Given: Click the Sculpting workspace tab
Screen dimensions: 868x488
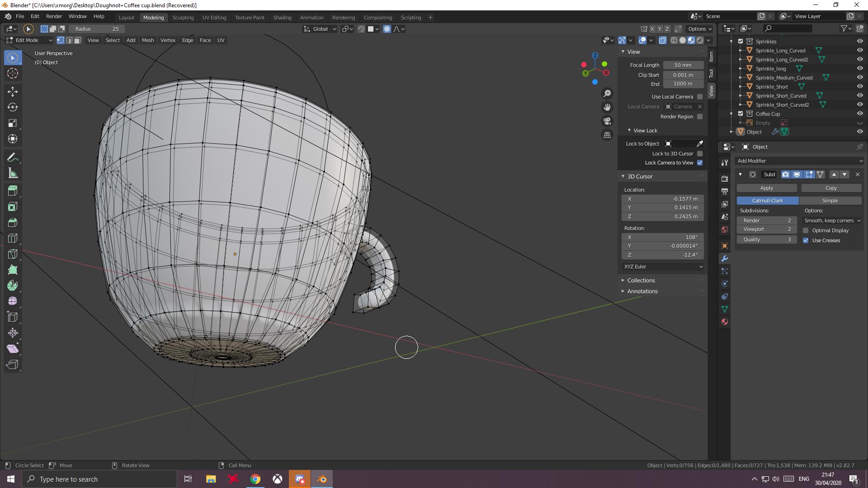Looking at the screenshot, I should (183, 17).
